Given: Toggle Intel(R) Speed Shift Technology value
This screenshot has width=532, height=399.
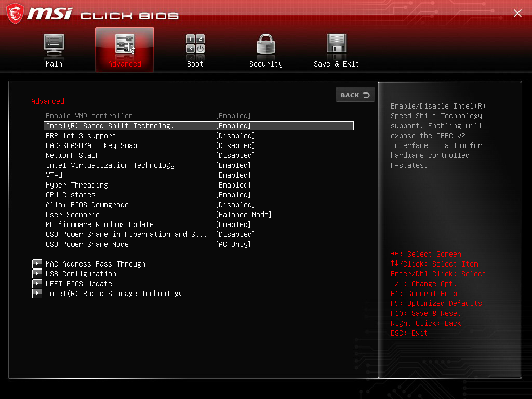Looking at the screenshot, I should click(233, 126).
